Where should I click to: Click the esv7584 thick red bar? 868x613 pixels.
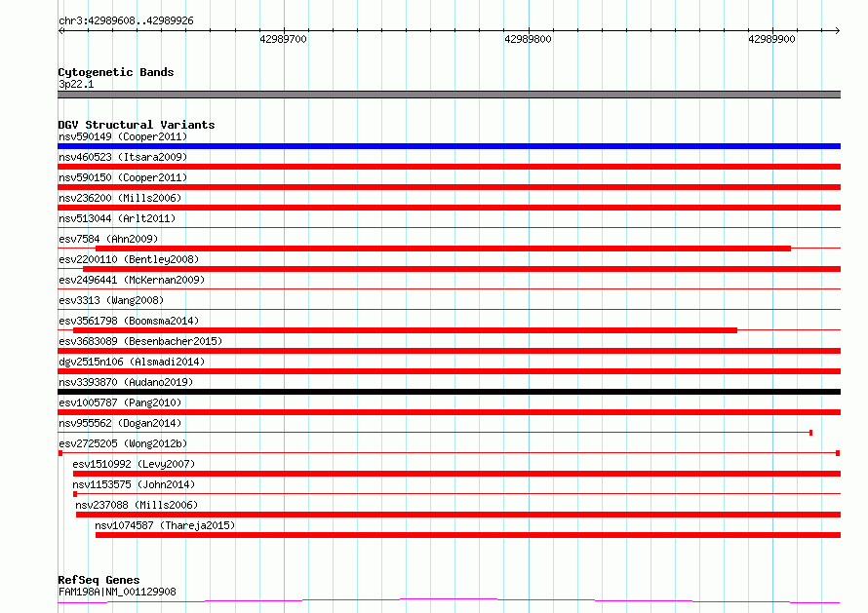pyautogui.click(x=443, y=249)
